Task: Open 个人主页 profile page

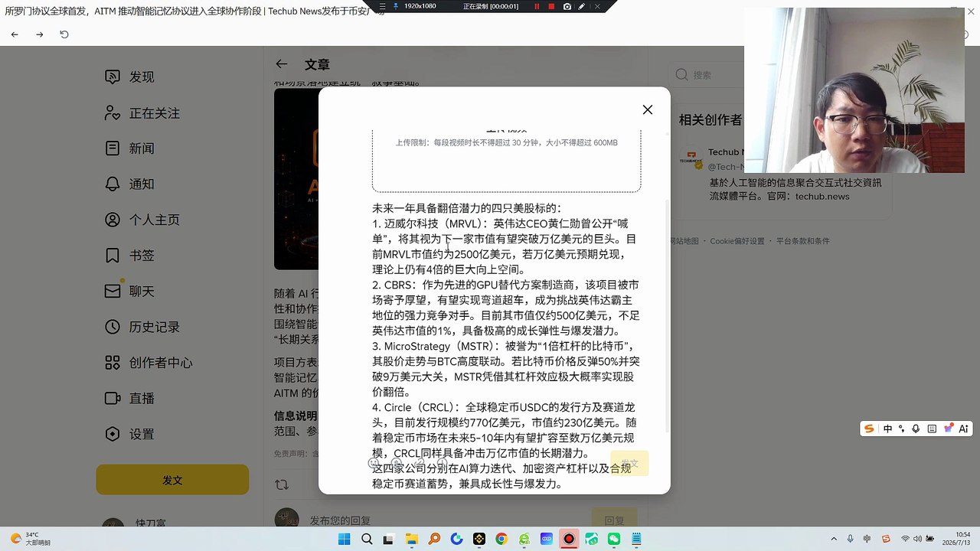Action: pyautogui.click(x=142, y=220)
